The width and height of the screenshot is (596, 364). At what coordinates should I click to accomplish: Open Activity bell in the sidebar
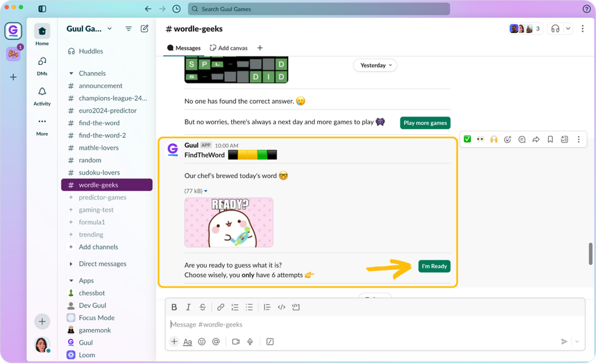click(x=42, y=96)
